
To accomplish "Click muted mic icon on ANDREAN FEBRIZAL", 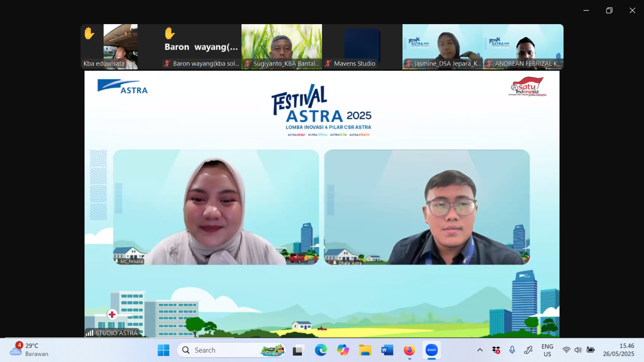I will pyautogui.click(x=489, y=64).
